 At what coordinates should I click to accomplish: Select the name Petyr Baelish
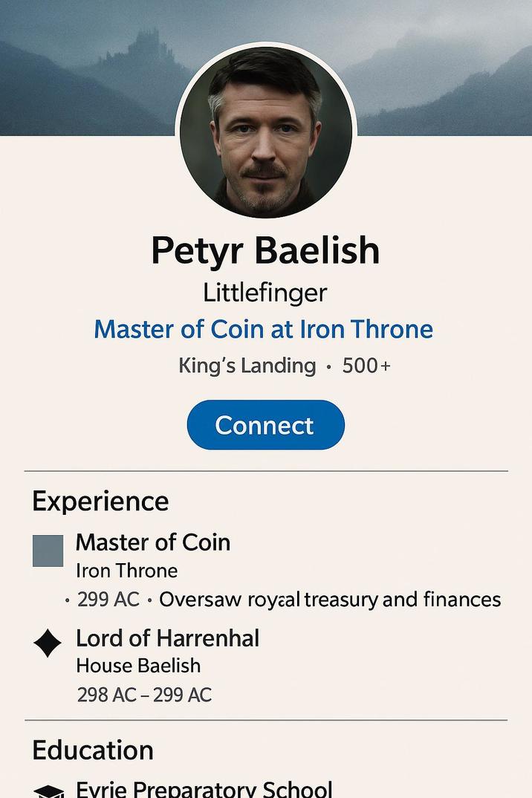(265, 250)
